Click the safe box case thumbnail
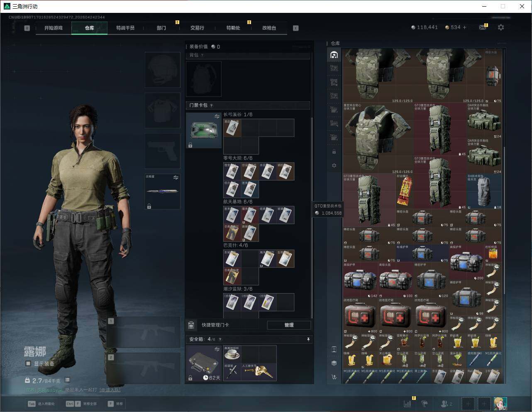 pos(204,363)
